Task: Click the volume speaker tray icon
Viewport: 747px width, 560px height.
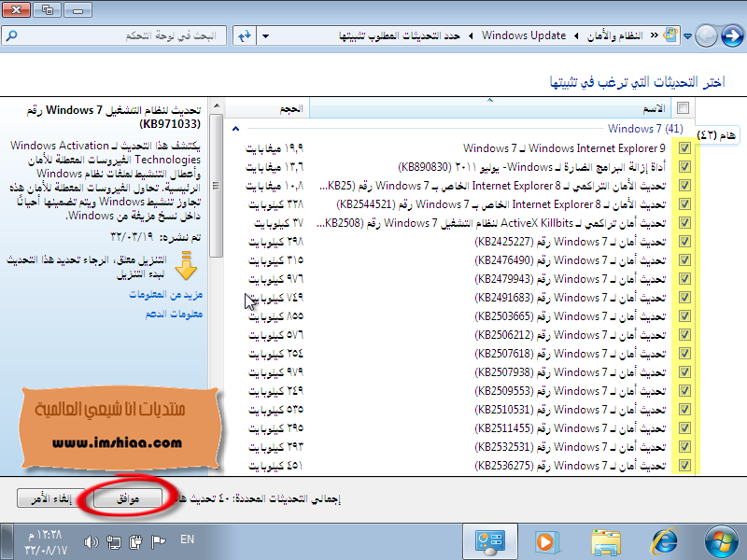Action: coord(91,542)
